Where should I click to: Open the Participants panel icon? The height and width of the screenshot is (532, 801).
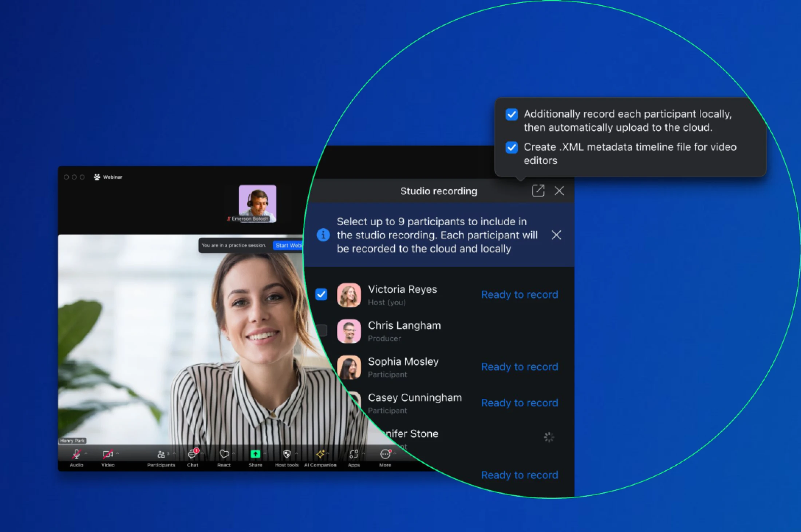click(161, 454)
